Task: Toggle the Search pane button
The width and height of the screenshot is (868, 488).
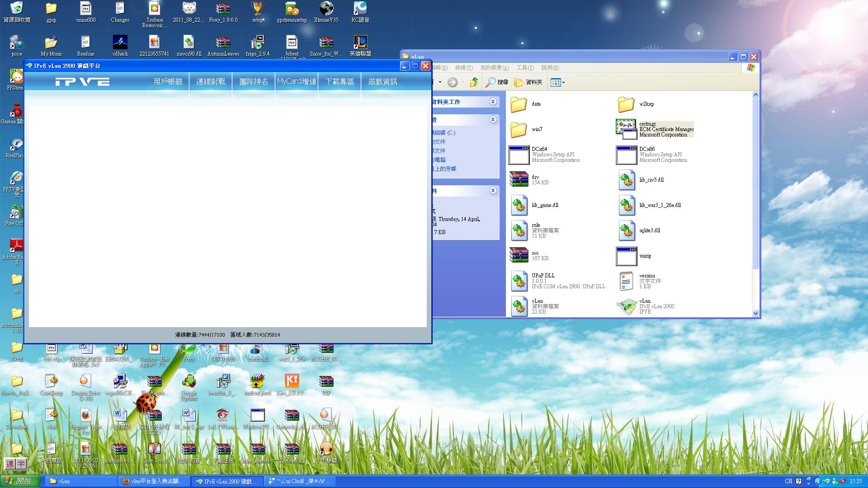Action: tap(497, 82)
